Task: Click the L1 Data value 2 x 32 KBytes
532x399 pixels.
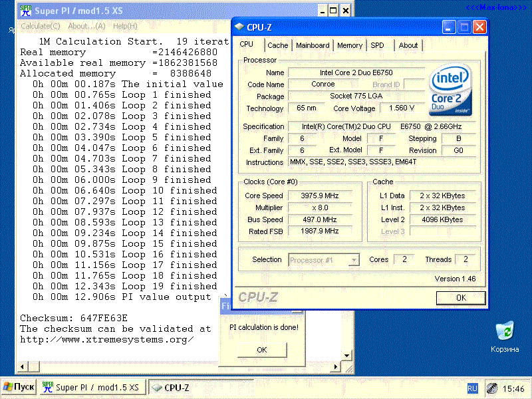Action: point(442,196)
